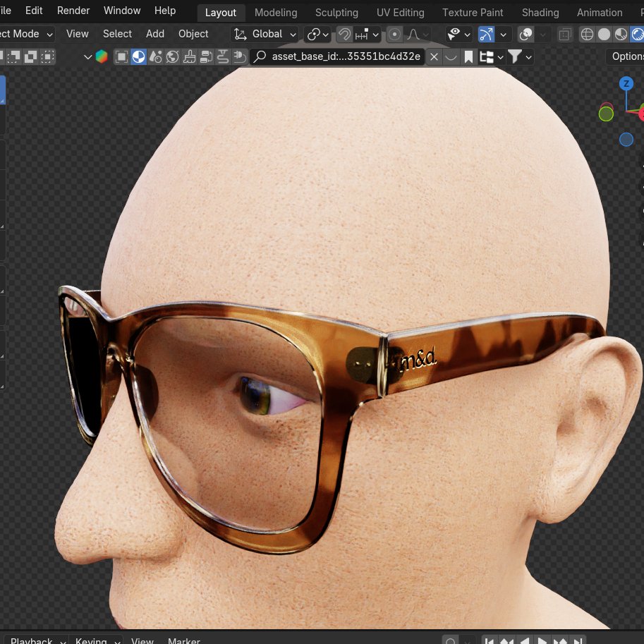Open the Object Mode dropdown
The image size is (644, 644).
pos(26,34)
